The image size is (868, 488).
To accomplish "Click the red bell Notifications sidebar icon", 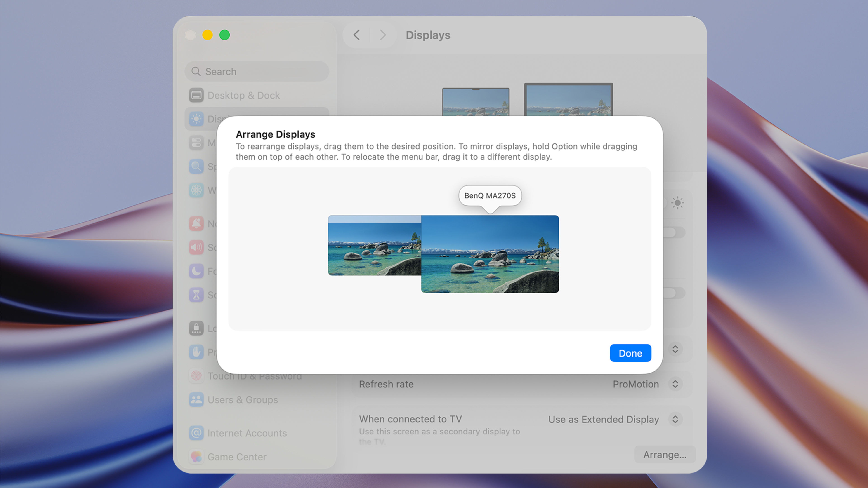I will [196, 224].
